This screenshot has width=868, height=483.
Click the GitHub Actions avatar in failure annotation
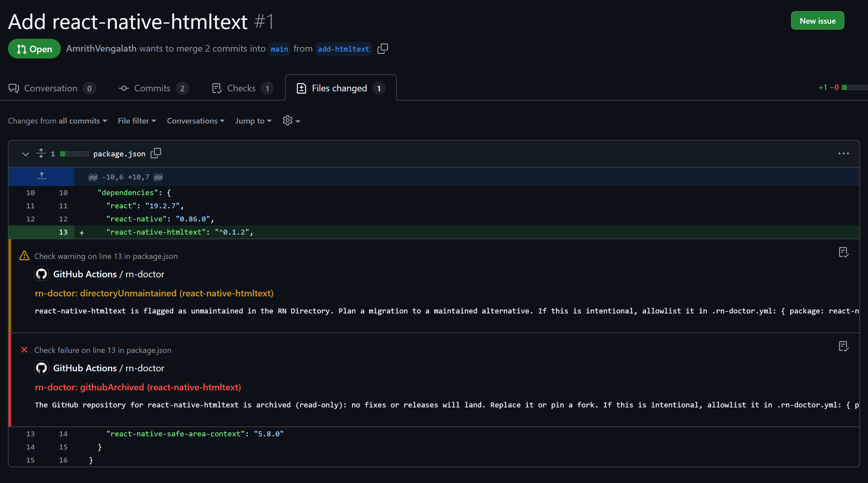pyautogui.click(x=41, y=368)
